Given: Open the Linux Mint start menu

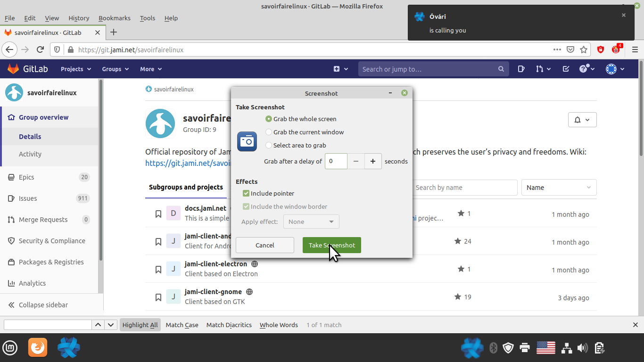Looking at the screenshot, I should coord(10,348).
